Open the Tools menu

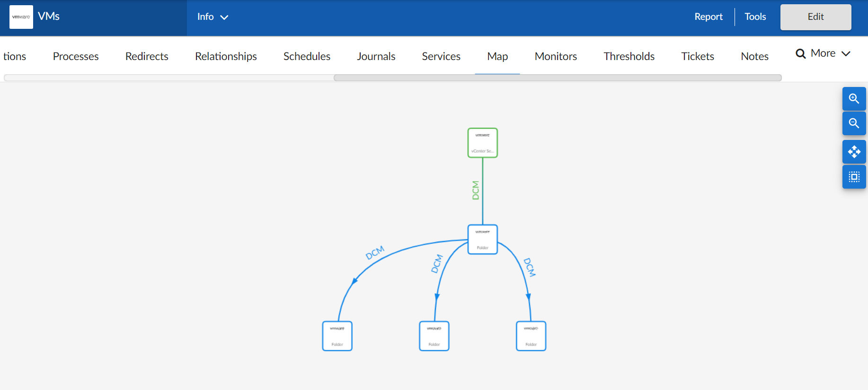click(755, 17)
